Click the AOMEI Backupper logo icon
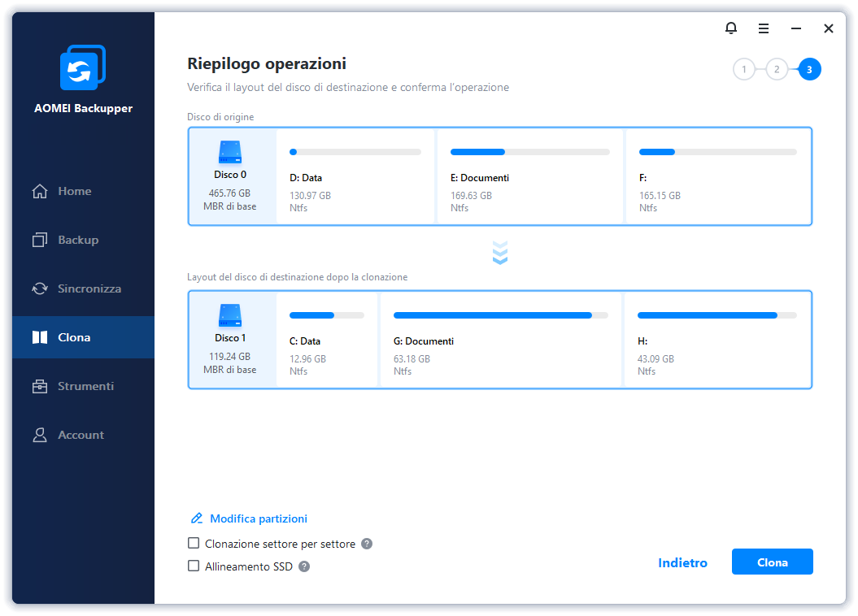858x616 pixels. [83, 67]
